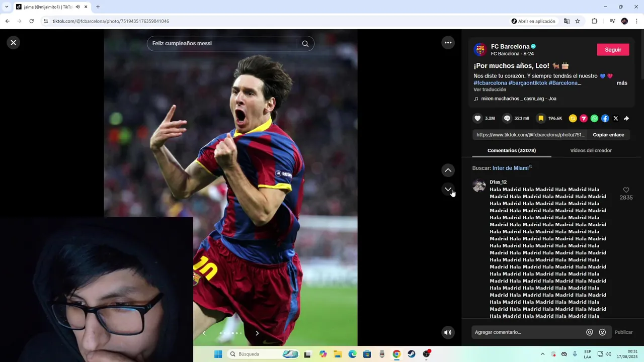Click the taskbar Búsqueda search box
The height and width of the screenshot is (362, 644).
tap(264, 354)
